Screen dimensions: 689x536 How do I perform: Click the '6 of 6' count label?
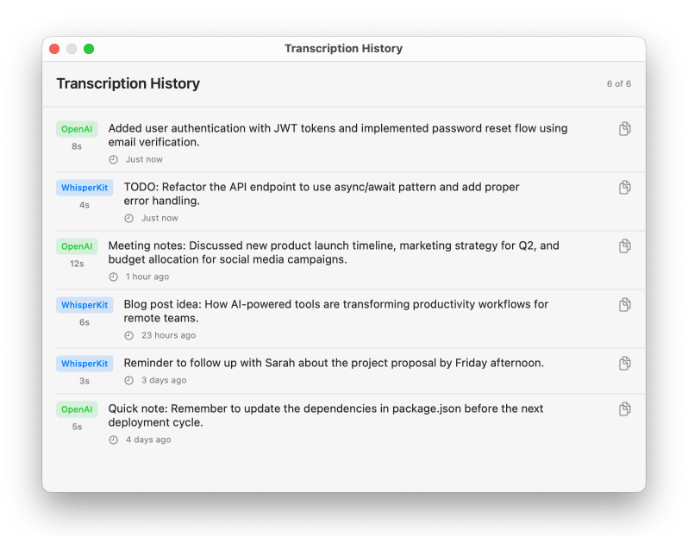coord(618,84)
